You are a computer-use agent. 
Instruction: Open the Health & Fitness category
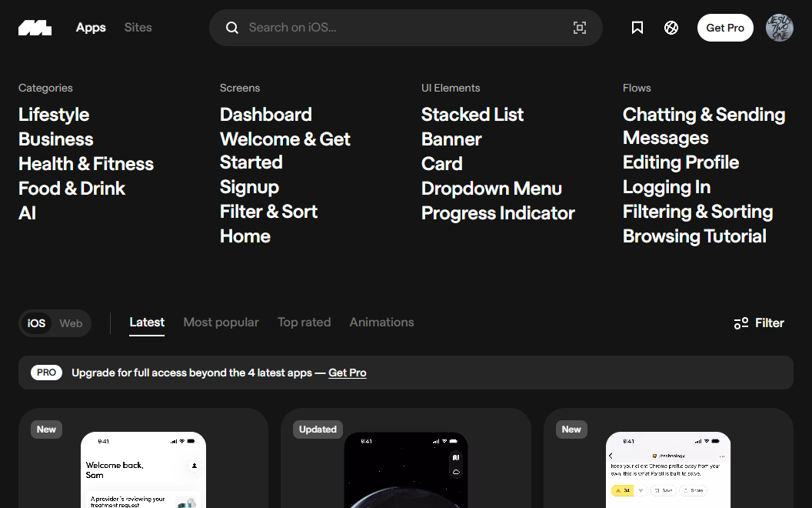pos(86,164)
